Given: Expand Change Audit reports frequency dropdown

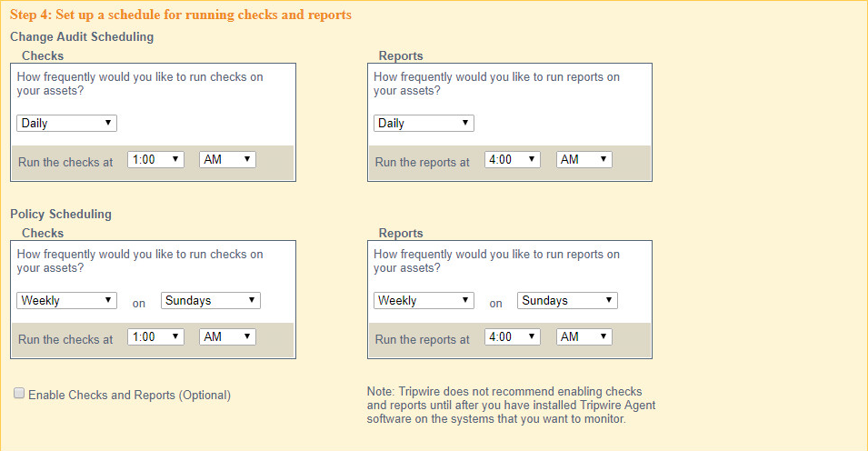Looking at the screenshot, I should tap(424, 124).
